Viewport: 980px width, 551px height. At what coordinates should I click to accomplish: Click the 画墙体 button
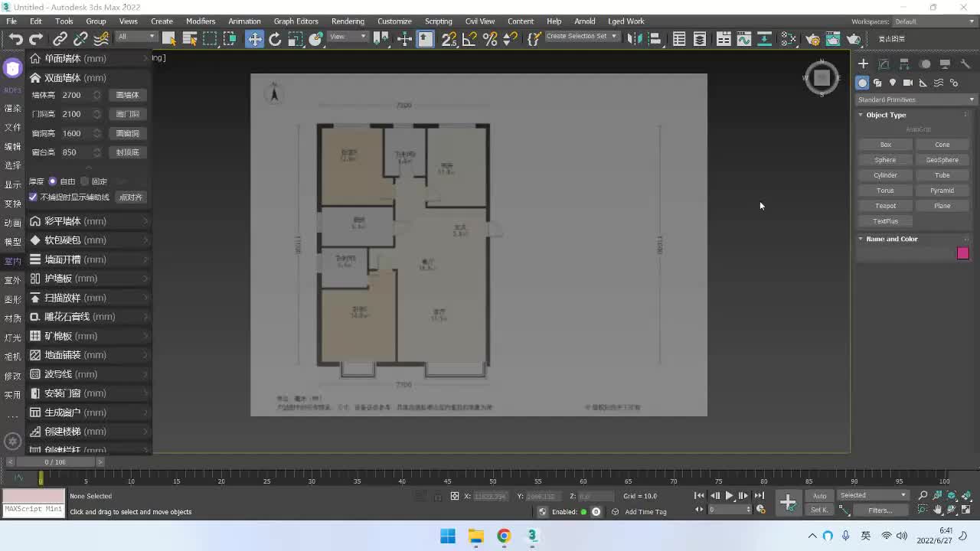pos(127,95)
